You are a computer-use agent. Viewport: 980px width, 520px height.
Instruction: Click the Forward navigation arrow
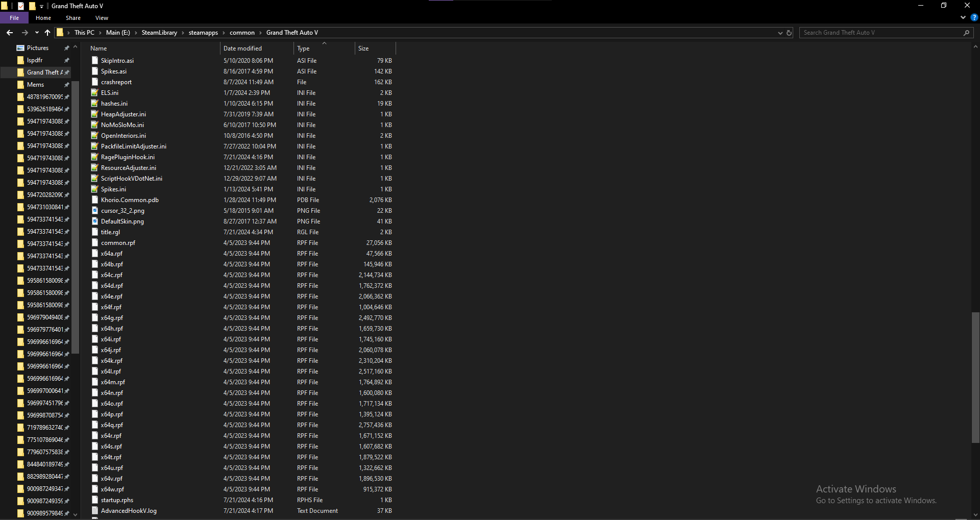(x=24, y=33)
